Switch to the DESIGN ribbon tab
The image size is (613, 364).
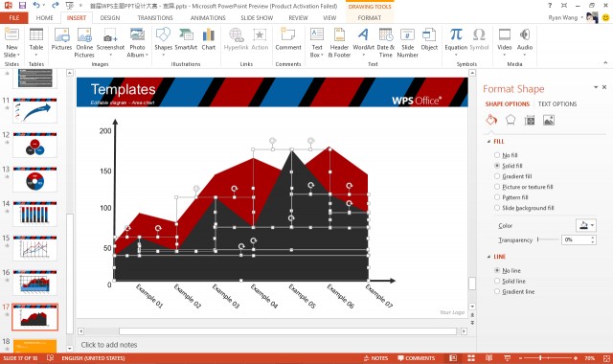[110, 18]
